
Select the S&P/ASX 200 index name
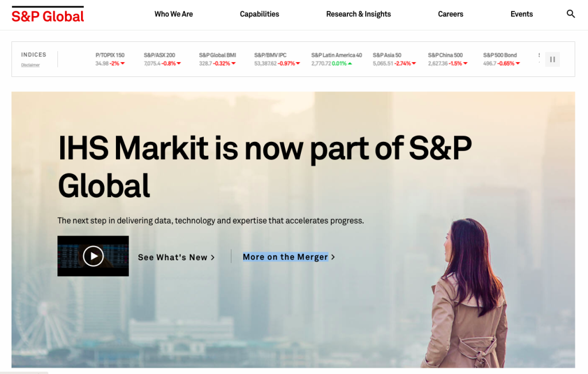pyautogui.click(x=160, y=55)
